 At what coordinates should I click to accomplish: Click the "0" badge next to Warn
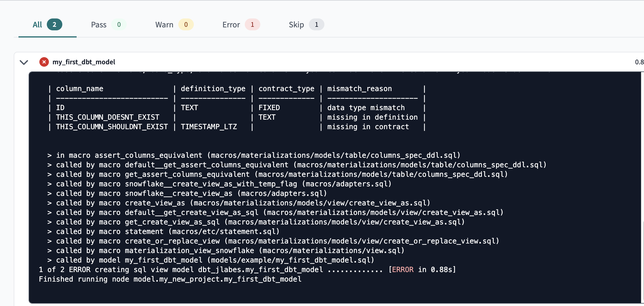click(x=186, y=24)
